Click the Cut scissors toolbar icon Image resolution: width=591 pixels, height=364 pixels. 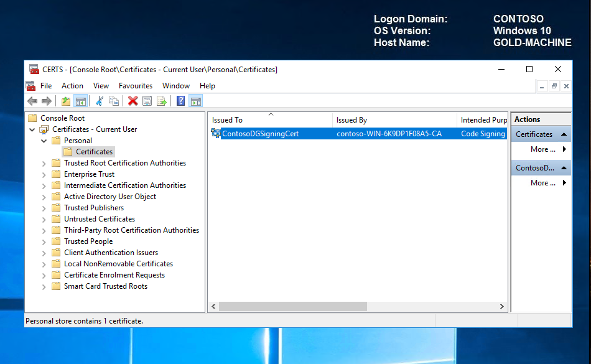(100, 101)
